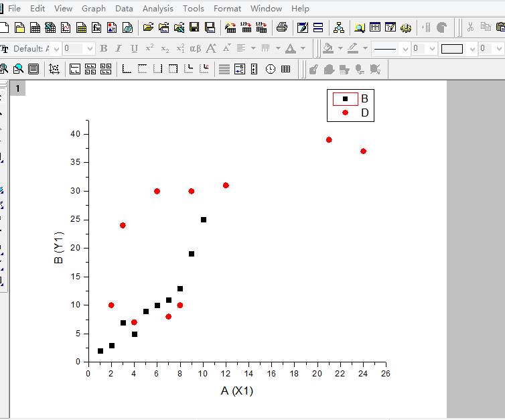Click the New Matrix icon

pos(81,27)
